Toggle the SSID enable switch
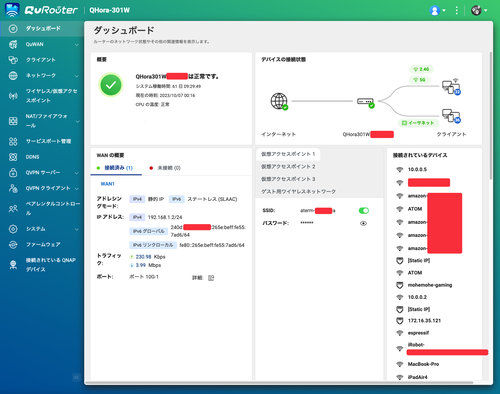Image resolution: width=500 pixels, height=394 pixels. click(x=364, y=211)
